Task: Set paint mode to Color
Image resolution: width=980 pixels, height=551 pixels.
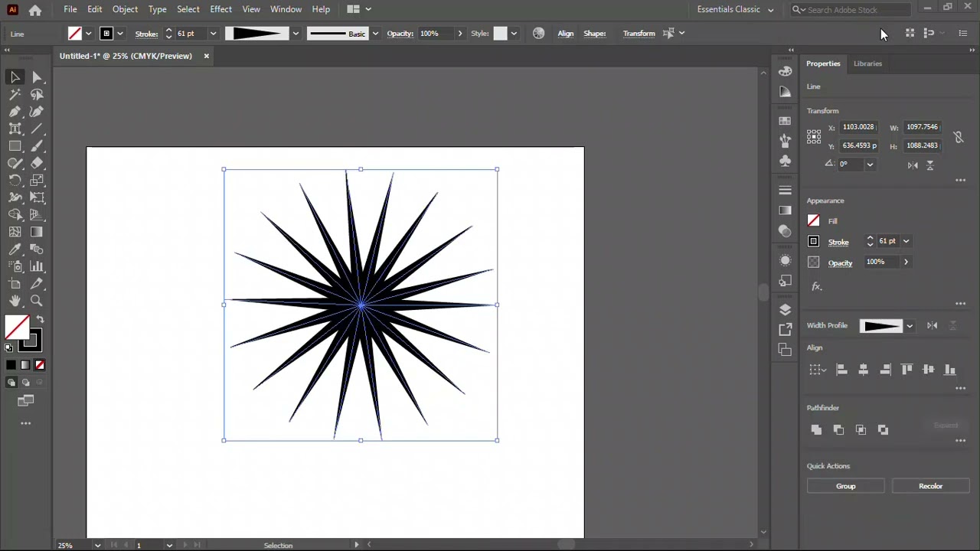Action: tap(11, 365)
